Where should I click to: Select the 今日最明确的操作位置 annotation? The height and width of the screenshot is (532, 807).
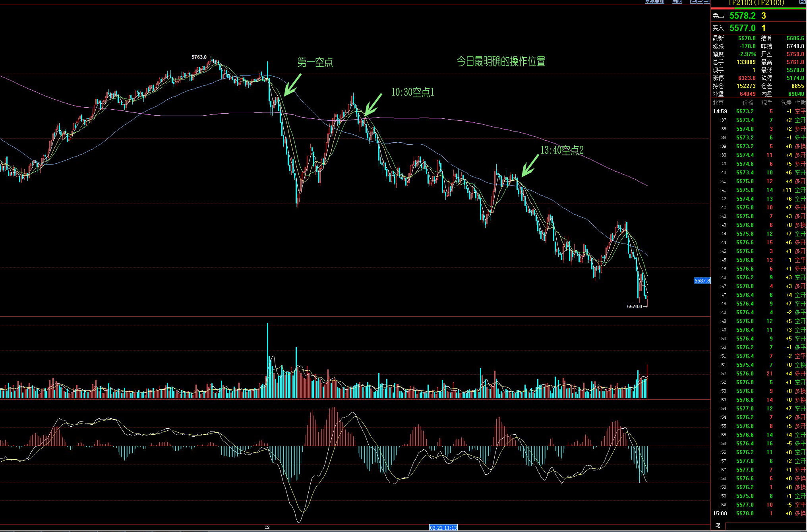[501, 61]
